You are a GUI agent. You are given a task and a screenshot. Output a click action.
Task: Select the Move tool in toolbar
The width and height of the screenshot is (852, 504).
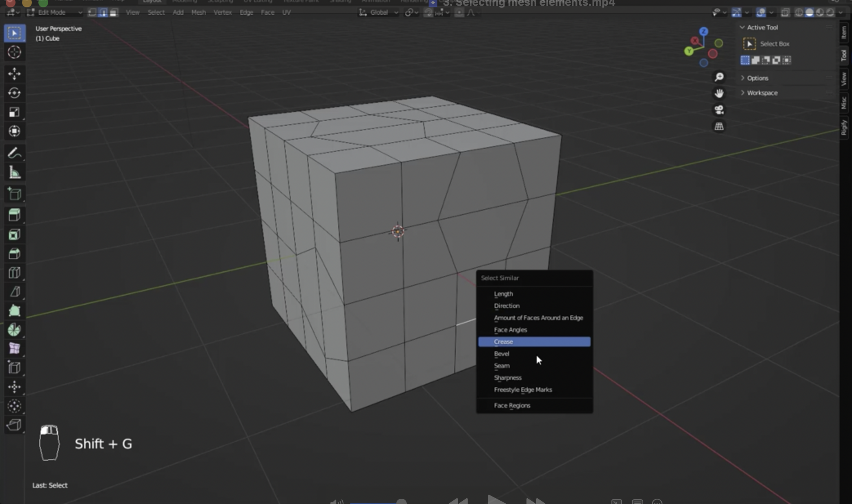[14, 74]
